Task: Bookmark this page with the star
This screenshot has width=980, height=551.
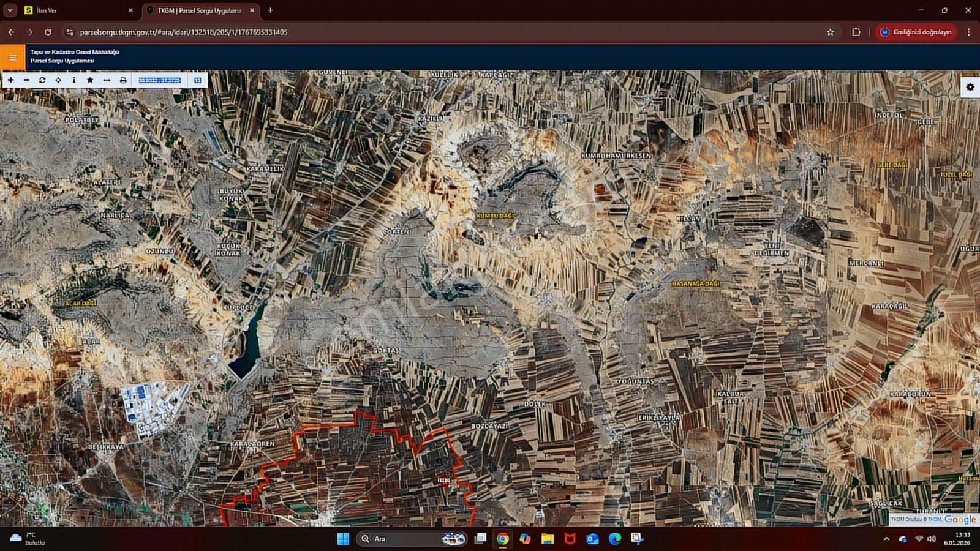Action: [830, 32]
